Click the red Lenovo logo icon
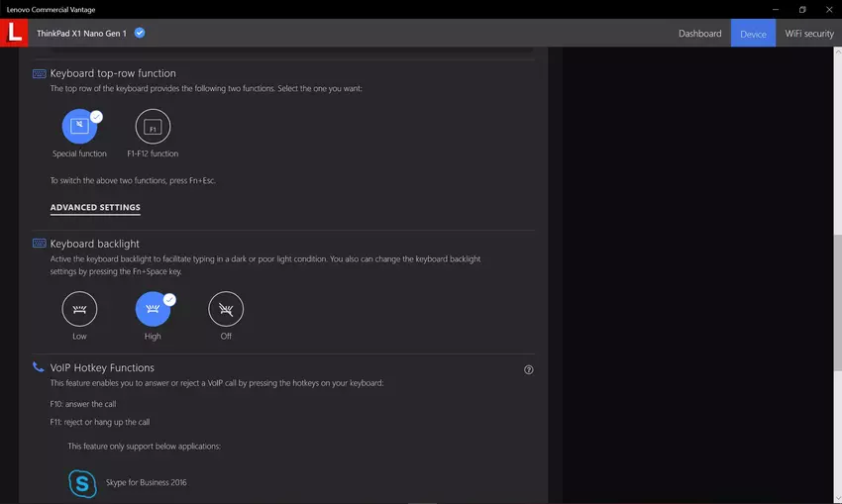This screenshot has width=842, height=504. tap(14, 33)
